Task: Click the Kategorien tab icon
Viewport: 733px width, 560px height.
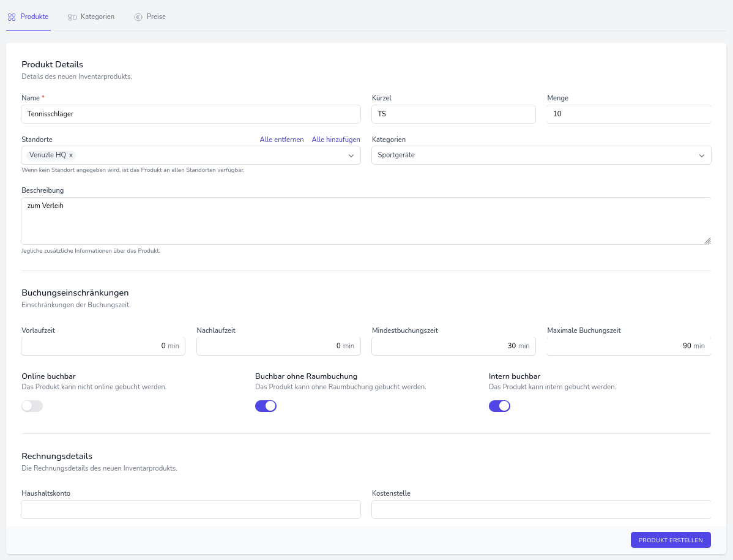Action: [72, 17]
